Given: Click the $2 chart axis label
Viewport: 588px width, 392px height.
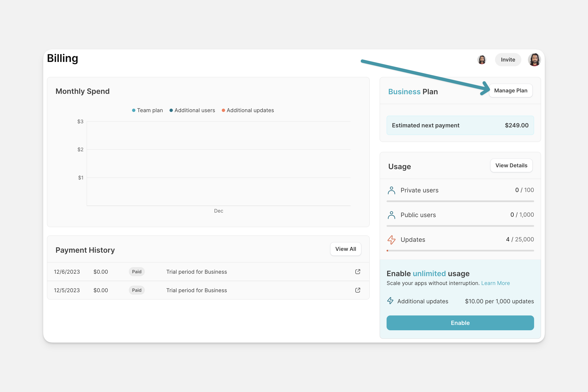Looking at the screenshot, I should click(80, 150).
